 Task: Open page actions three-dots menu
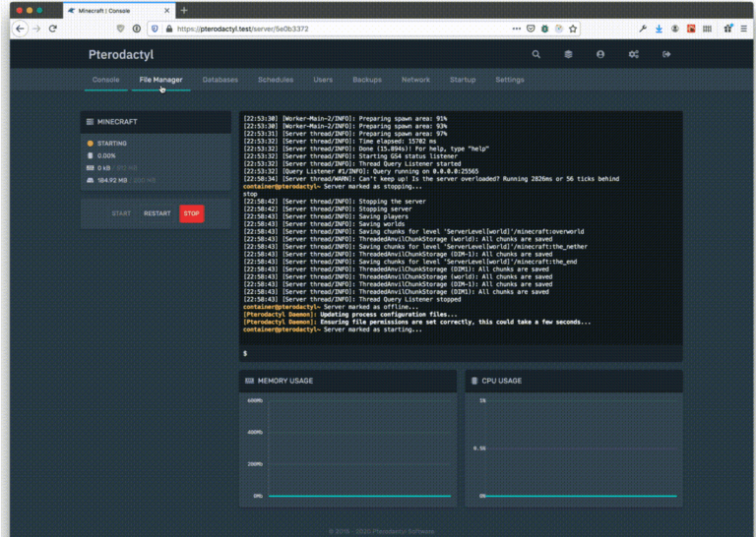tap(517, 29)
